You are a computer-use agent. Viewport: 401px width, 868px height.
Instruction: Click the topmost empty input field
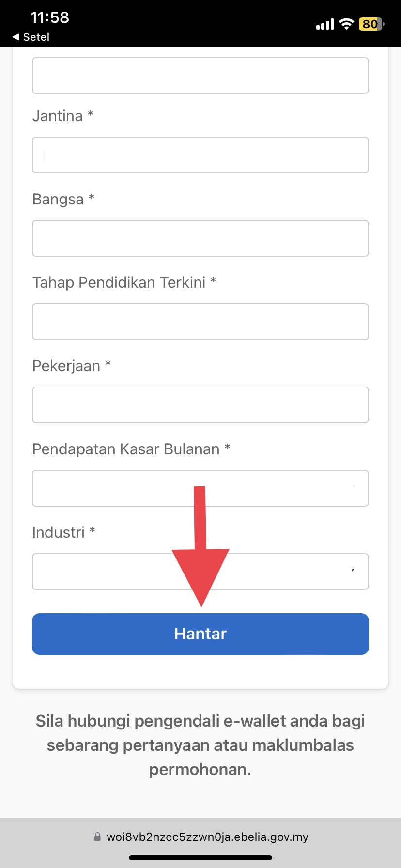[200, 76]
